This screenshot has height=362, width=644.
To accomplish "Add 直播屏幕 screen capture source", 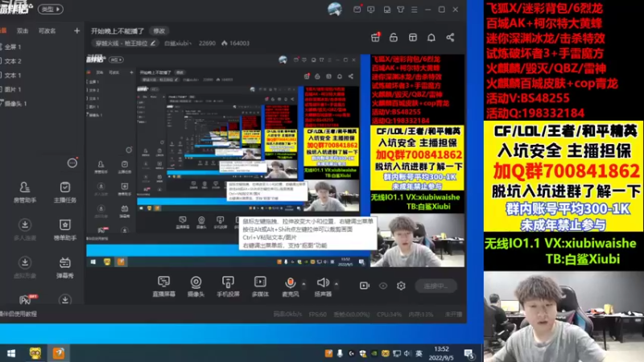I will (x=164, y=286).
